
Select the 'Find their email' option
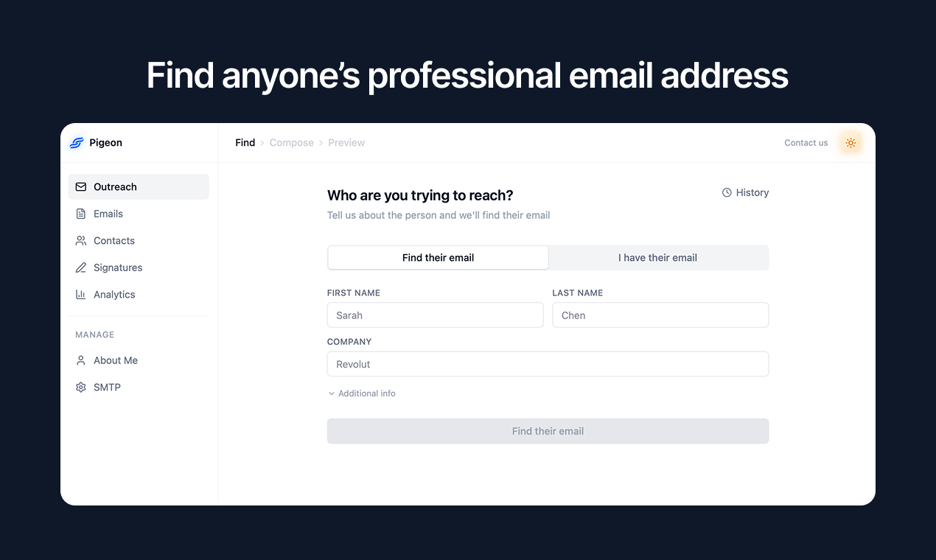pos(438,257)
